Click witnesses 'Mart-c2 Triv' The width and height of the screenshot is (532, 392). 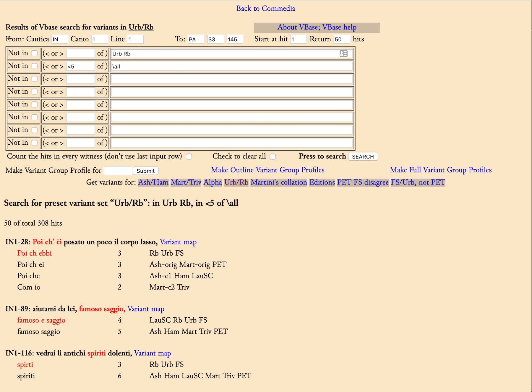(x=169, y=287)
